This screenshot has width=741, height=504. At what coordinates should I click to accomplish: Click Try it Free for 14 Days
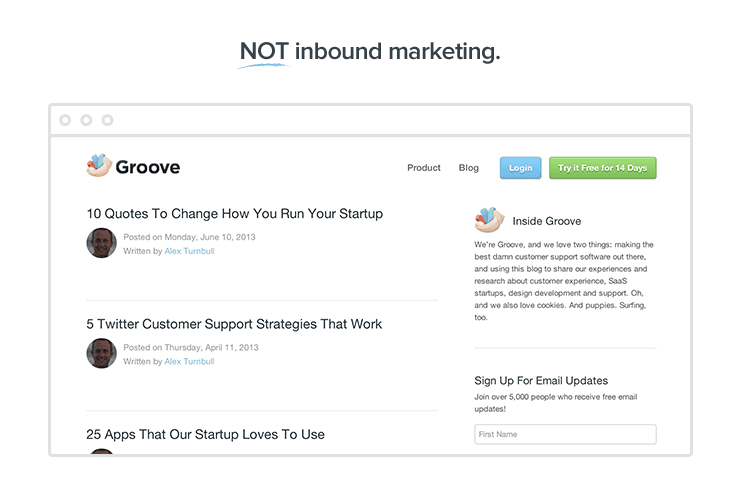602,168
